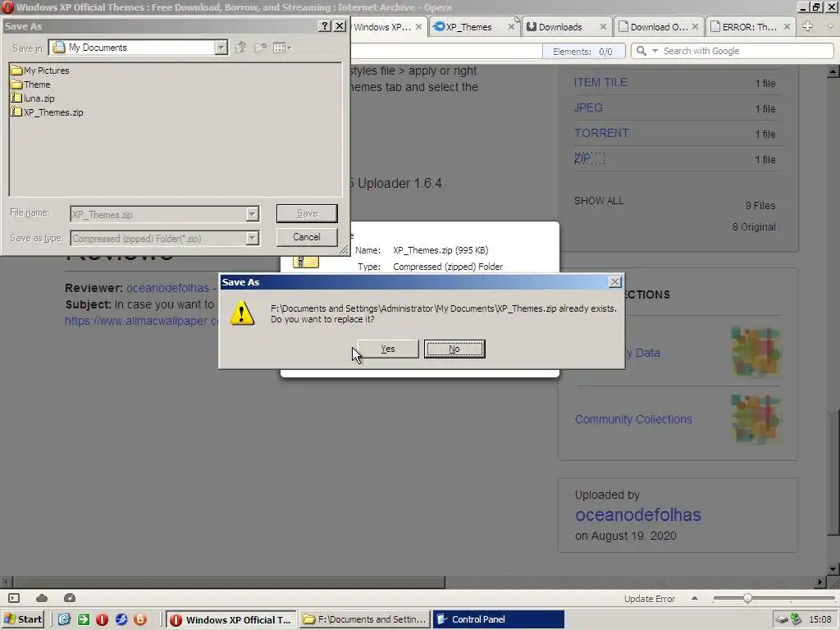Select the luna.zip file
The width and height of the screenshot is (840, 630).
(x=33, y=98)
